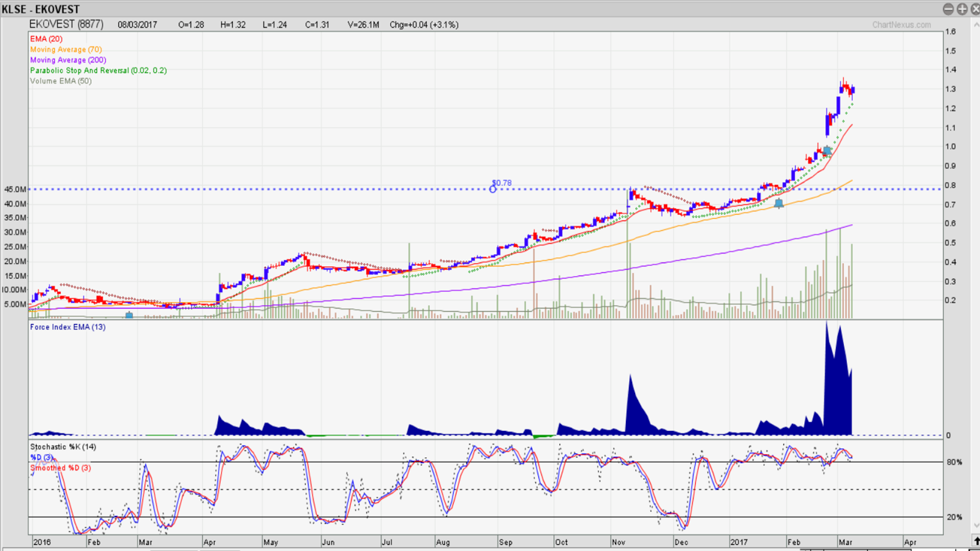Select the blue bell alert marker on March rally

tap(826, 151)
